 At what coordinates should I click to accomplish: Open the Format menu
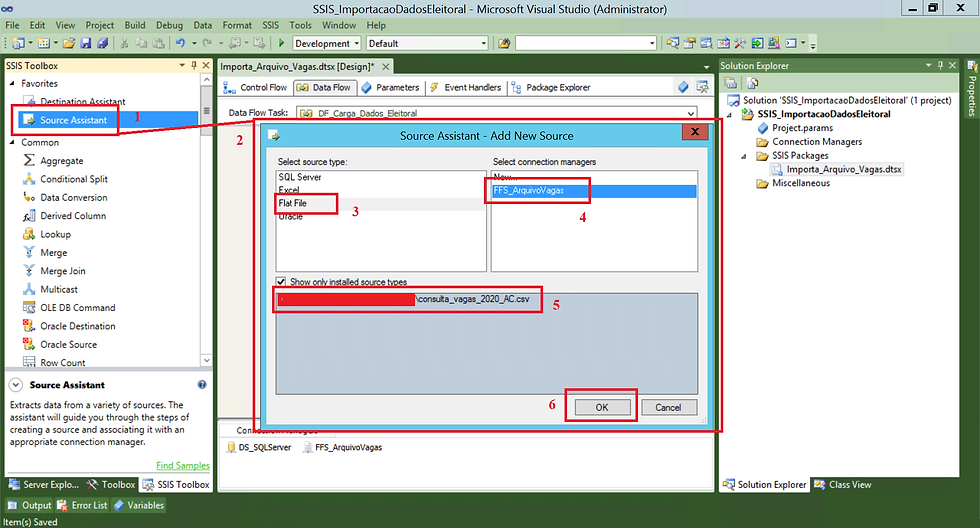[x=237, y=25]
